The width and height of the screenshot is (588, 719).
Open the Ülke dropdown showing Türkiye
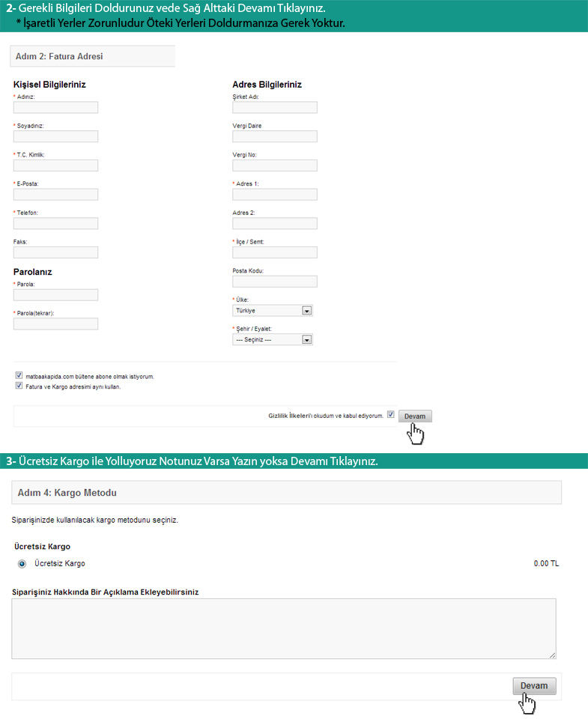tap(273, 311)
